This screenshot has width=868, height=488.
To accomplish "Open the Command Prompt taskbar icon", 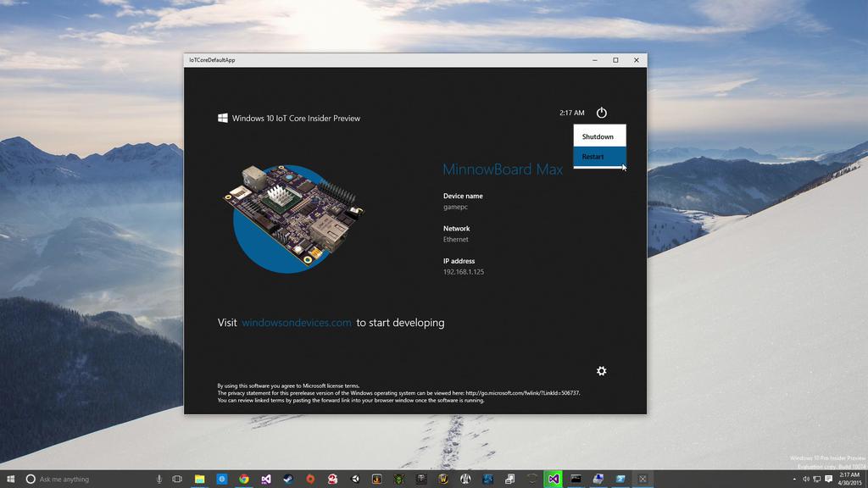I will click(576, 479).
